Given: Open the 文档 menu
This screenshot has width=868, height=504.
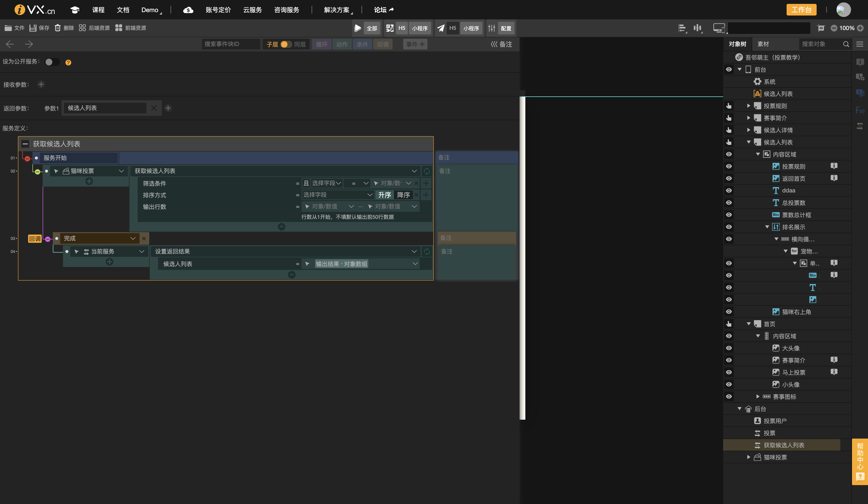Looking at the screenshot, I should pos(123,10).
